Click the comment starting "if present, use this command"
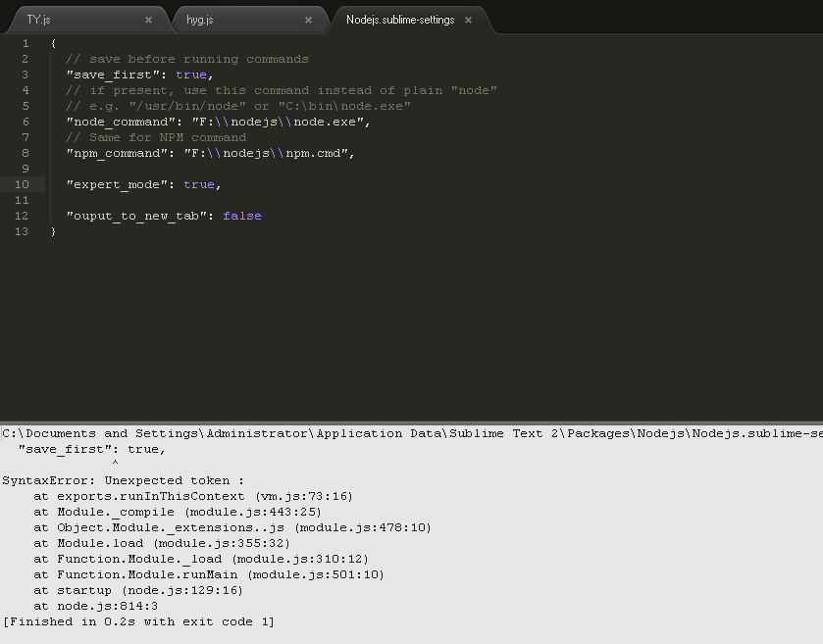This screenshot has width=823, height=644. tap(282, 91)
